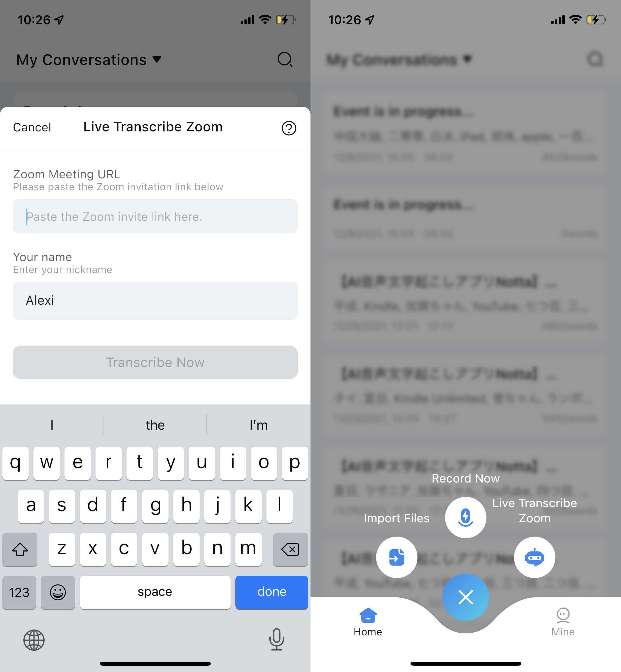Tap the Zoom invite link input field
Image resolution: width=621 pixels, height=672 pixels.
coord(155,216)
